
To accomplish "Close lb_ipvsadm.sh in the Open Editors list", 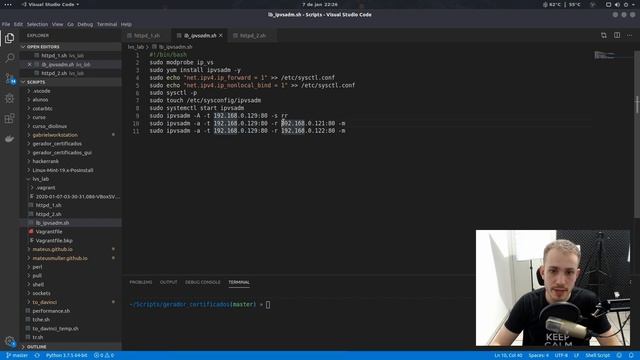I will pos(29,64).
